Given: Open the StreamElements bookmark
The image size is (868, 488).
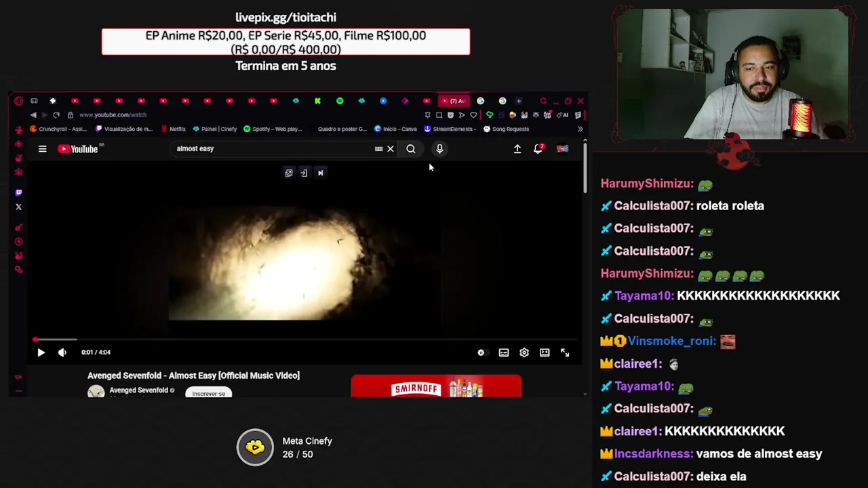Looking at the screenshot, I should tap(450, 129).
